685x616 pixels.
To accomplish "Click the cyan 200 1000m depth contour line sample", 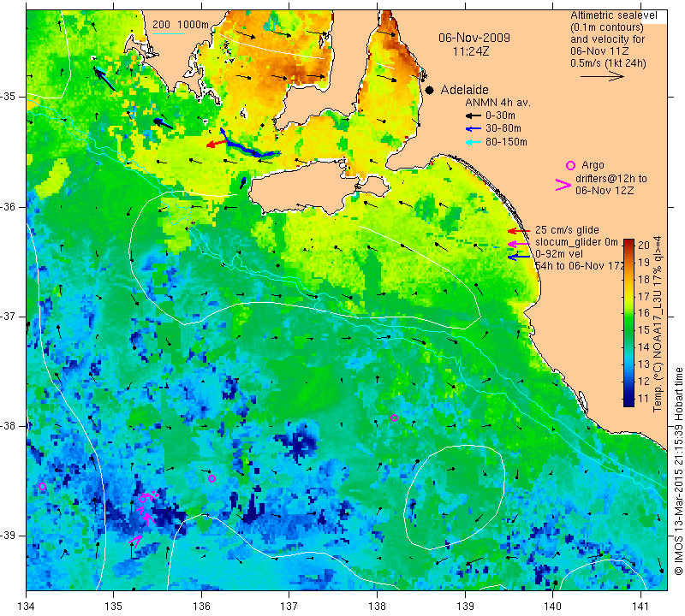I will (169, 34).
